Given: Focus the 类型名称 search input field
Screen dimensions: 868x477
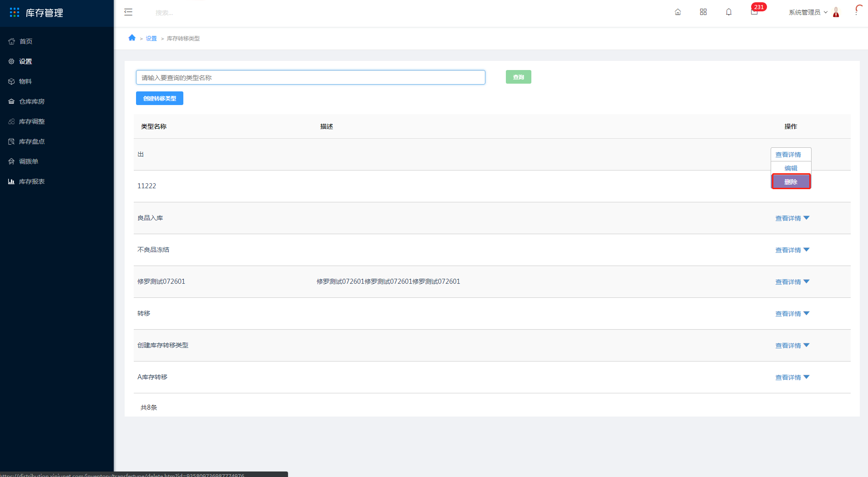Looking at the screenshot, I should coord(311,77).
